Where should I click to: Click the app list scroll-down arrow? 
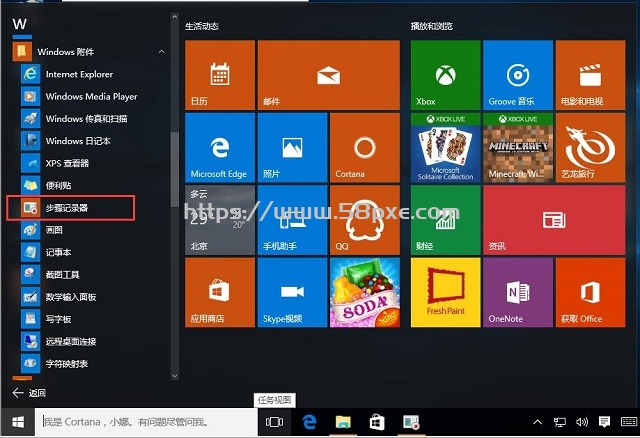click(175, 376)
